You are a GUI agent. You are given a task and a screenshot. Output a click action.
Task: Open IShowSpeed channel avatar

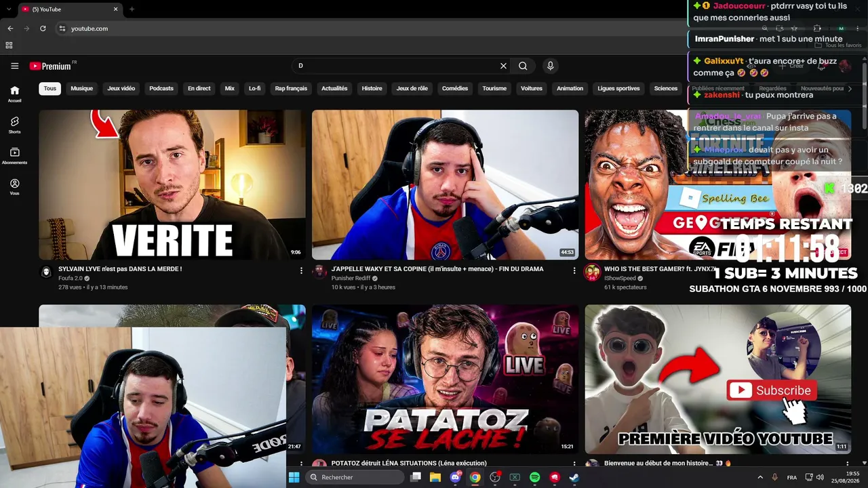pyautogui.click(x=592, y=272)
